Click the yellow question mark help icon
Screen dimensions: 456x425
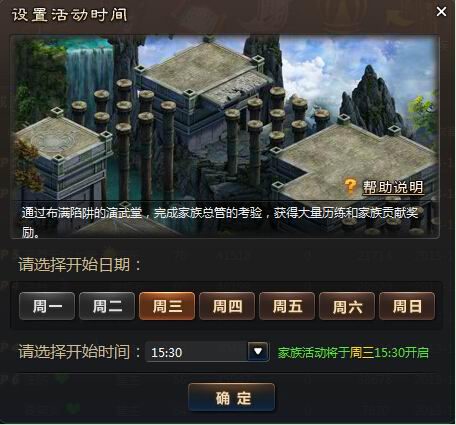[x=350, y=186]
